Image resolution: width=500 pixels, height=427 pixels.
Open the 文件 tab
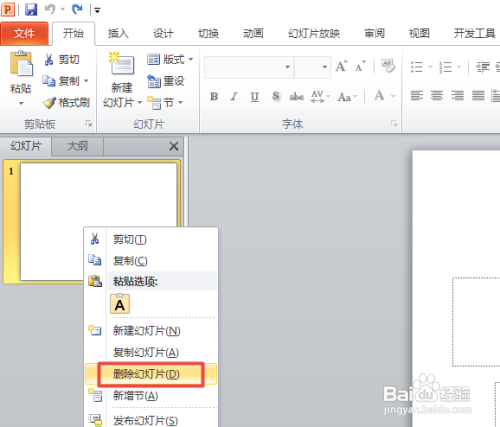coord(24,33)
